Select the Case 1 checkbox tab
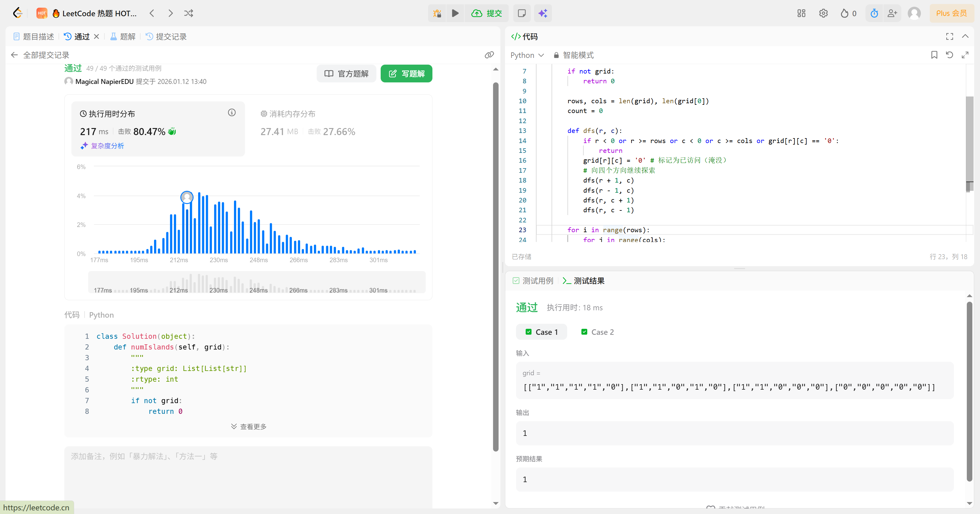The width and height of the screenshot is (980, 514). pyautogui.click(x=541, y=332)
